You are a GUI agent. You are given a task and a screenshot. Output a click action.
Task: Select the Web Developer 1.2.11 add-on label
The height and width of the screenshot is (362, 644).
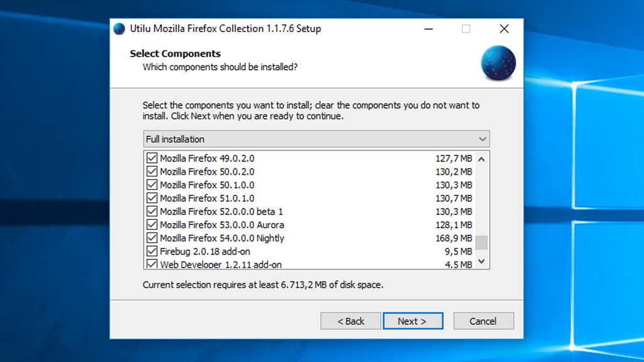[x=221, y=265]
